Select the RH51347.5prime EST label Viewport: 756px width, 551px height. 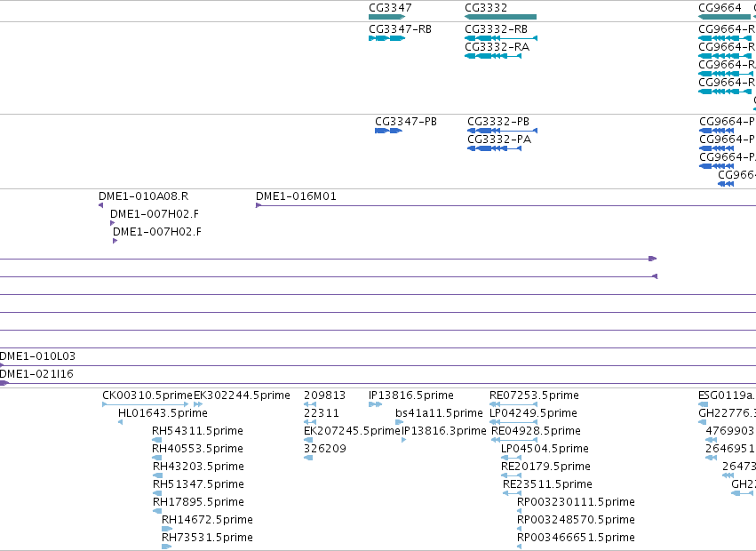198,484
